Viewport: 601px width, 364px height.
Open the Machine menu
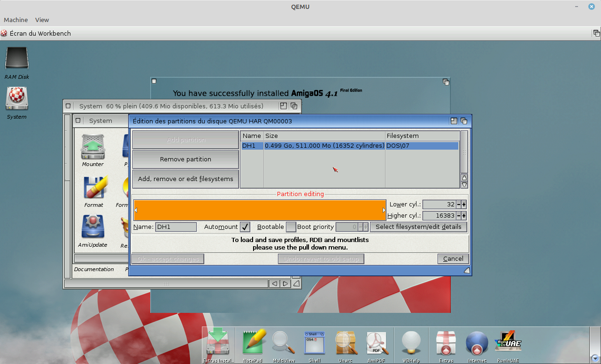point(15,20)
